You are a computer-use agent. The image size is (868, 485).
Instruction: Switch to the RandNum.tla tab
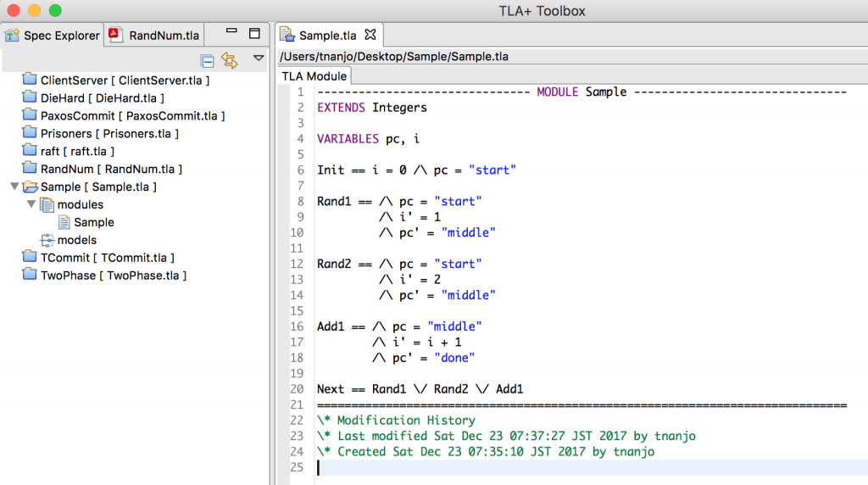(154, 36)
